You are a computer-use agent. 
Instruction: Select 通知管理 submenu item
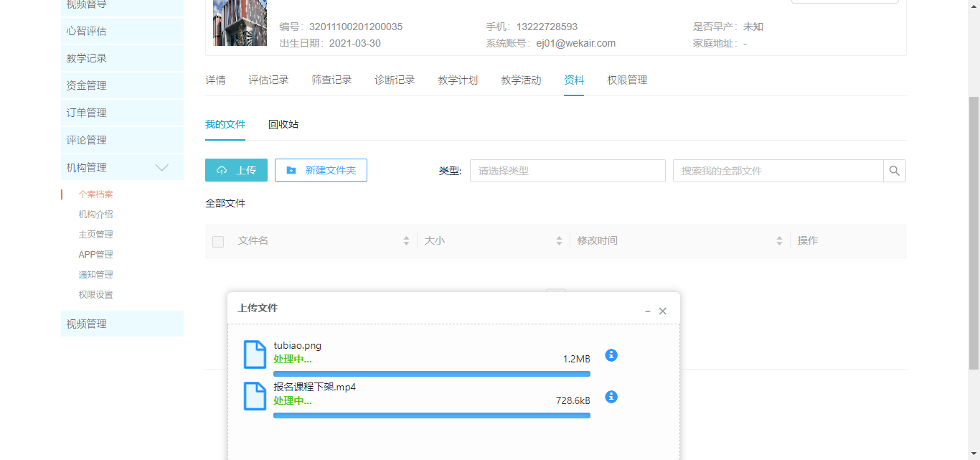click(x=95, y=275)
